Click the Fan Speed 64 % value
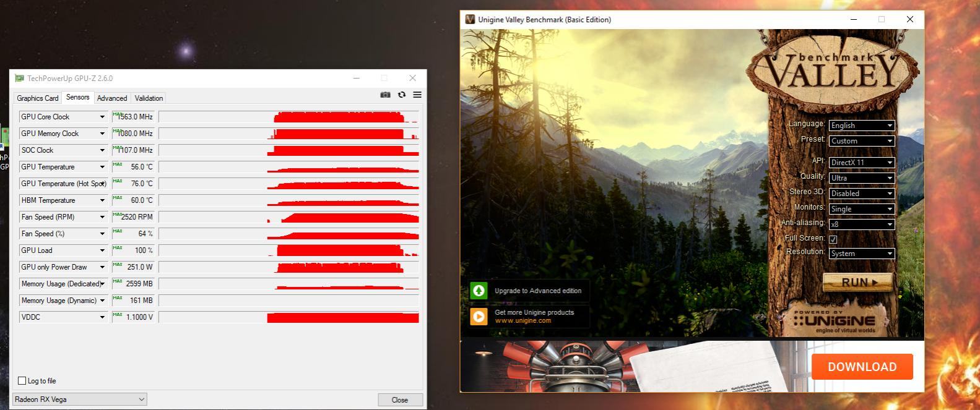This screenshot has width=980, height=410. (x=133, y=234)
